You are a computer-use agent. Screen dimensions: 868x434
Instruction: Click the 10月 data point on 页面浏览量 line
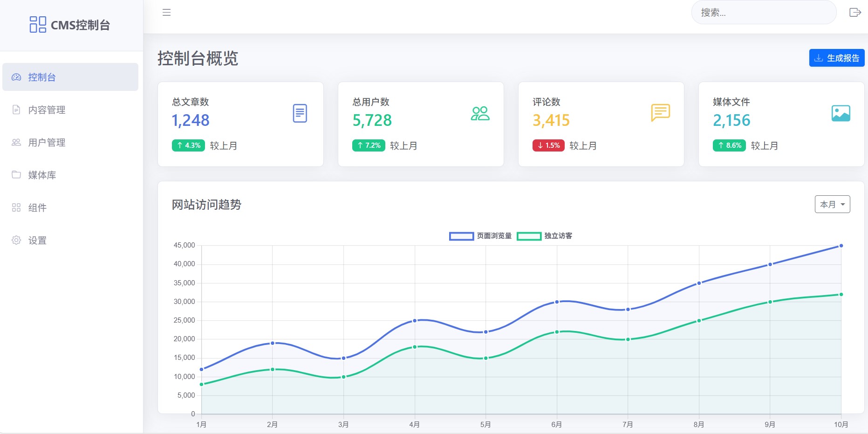coord(841,246)
